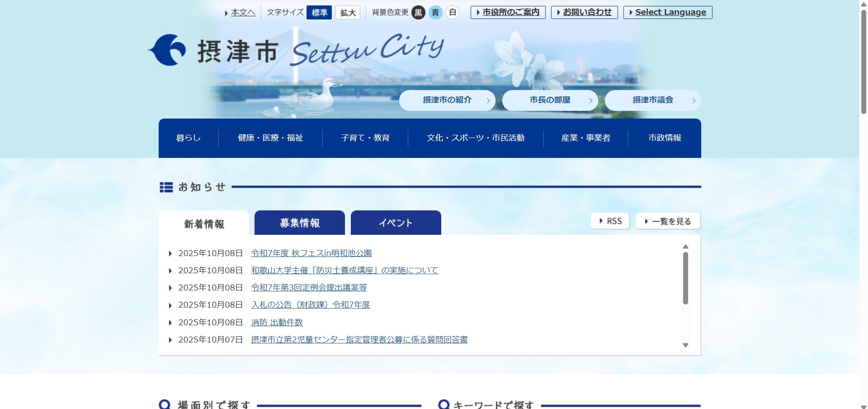Open the Select Language menu
The image size is (868, 409).
(x=668, y=12)
